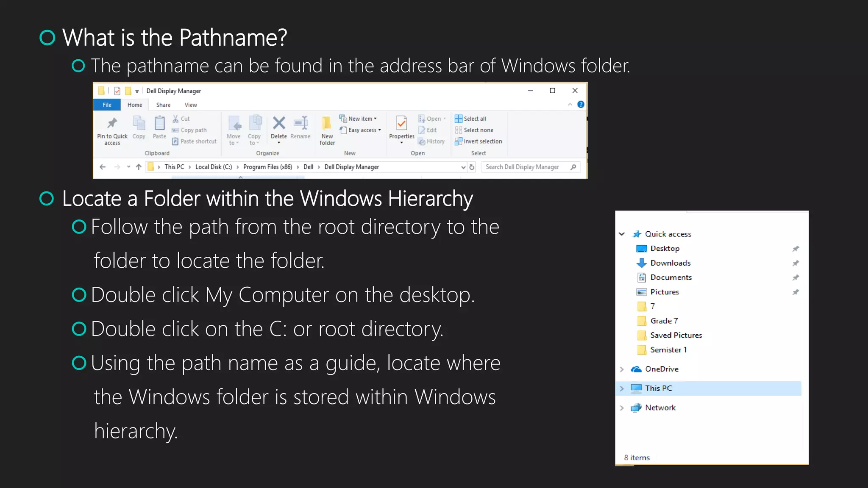Create a New folder
Image resolution: width=868 pixels, height=488 pixels.
pyautogui.click(x=327, y=130)
